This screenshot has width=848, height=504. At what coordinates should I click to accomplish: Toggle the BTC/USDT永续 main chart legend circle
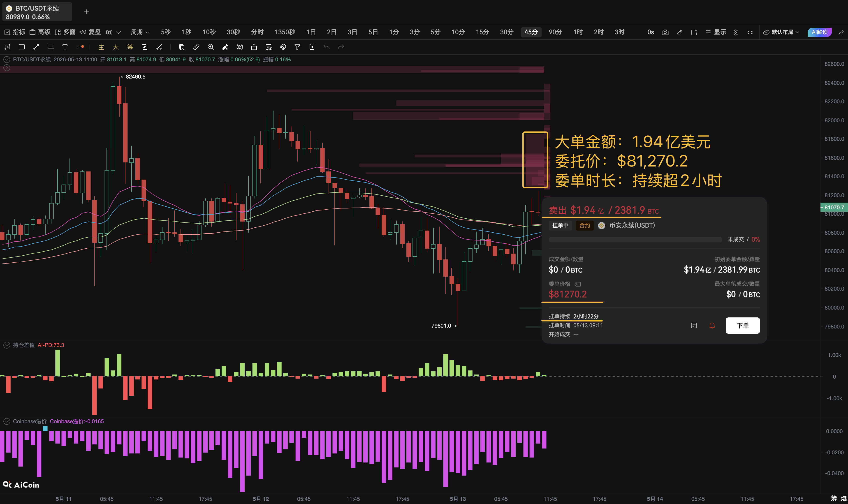click(x=7, y=59)
